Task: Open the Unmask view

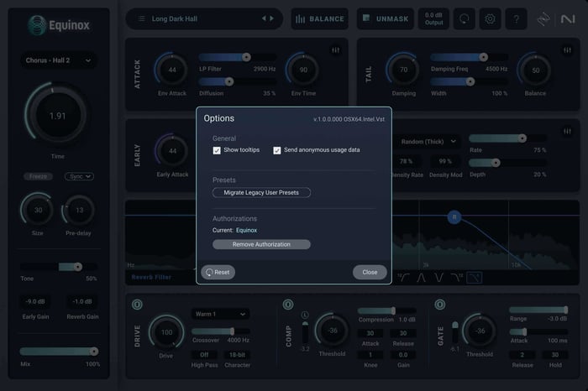Action: click(385, 18)
